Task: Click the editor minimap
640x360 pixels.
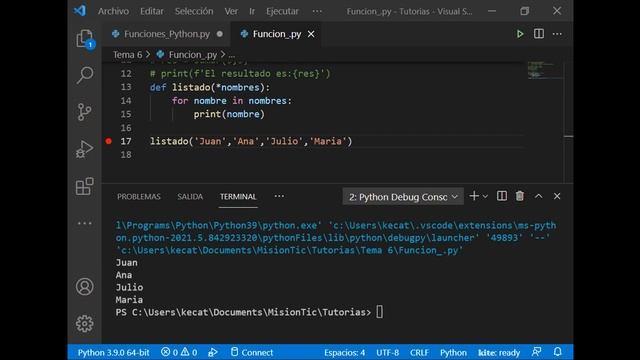Action: click(544, 70)
